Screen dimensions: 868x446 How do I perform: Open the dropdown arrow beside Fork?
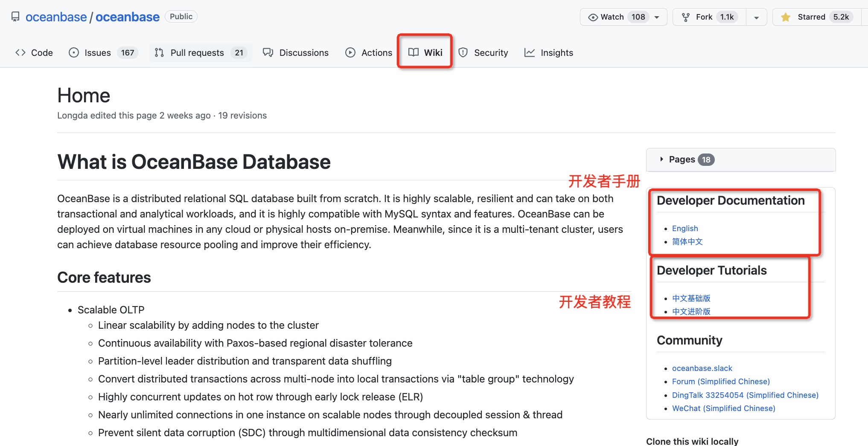[x=756, y=17]
